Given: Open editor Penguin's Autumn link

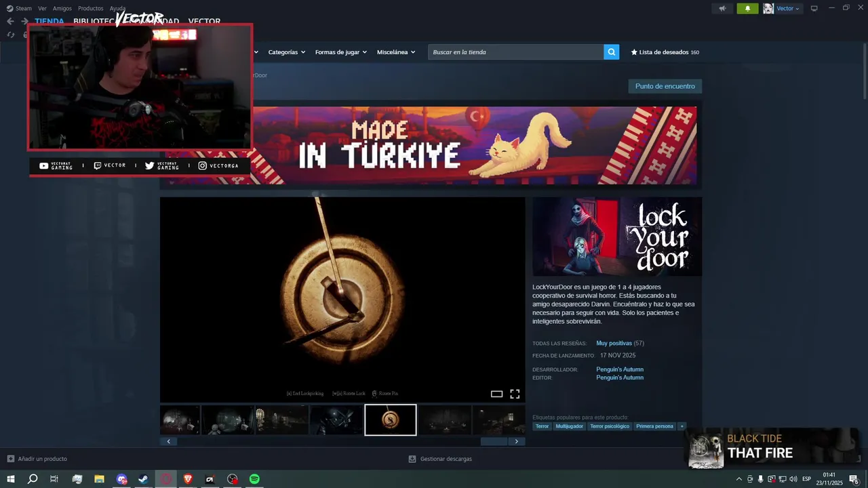Looking at the screenshot, I should [620, 378].
